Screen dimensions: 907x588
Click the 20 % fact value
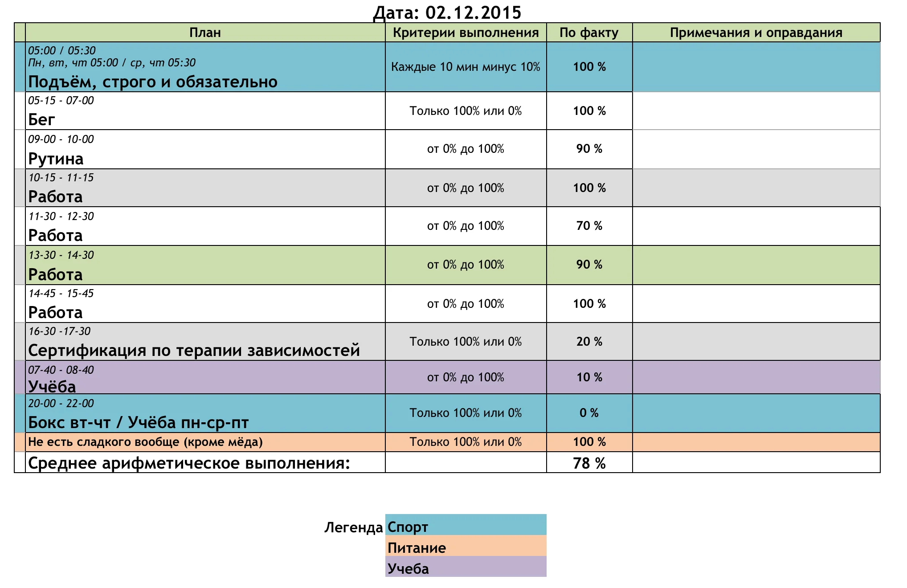589,342
